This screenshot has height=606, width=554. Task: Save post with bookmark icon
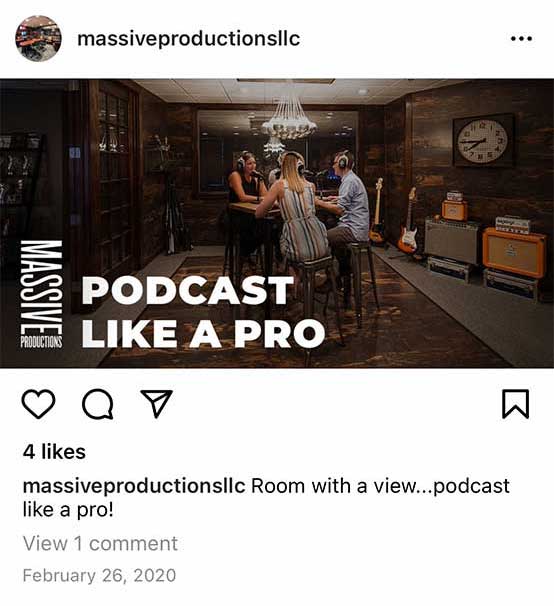(x=515, y=404)
